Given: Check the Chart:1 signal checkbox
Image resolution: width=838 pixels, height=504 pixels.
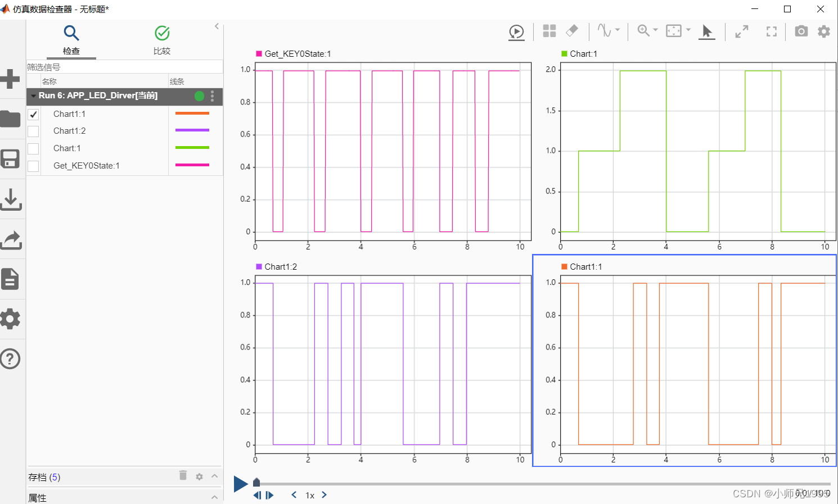Looking at the screenshot, I should tap(33, 148).
